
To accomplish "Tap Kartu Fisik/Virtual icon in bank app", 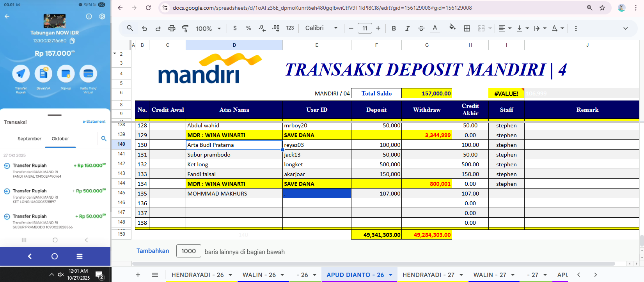I will pos(89,74).
